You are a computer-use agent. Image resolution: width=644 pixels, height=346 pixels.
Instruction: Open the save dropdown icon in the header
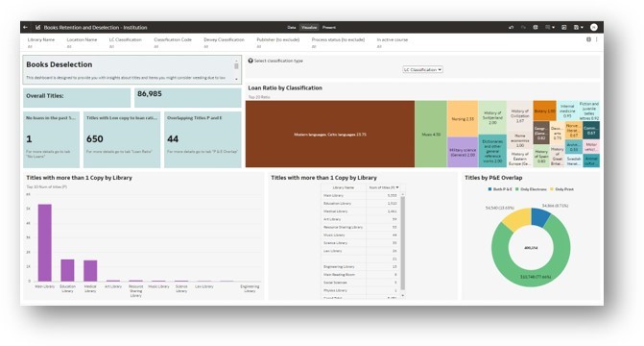coord(579,28)
